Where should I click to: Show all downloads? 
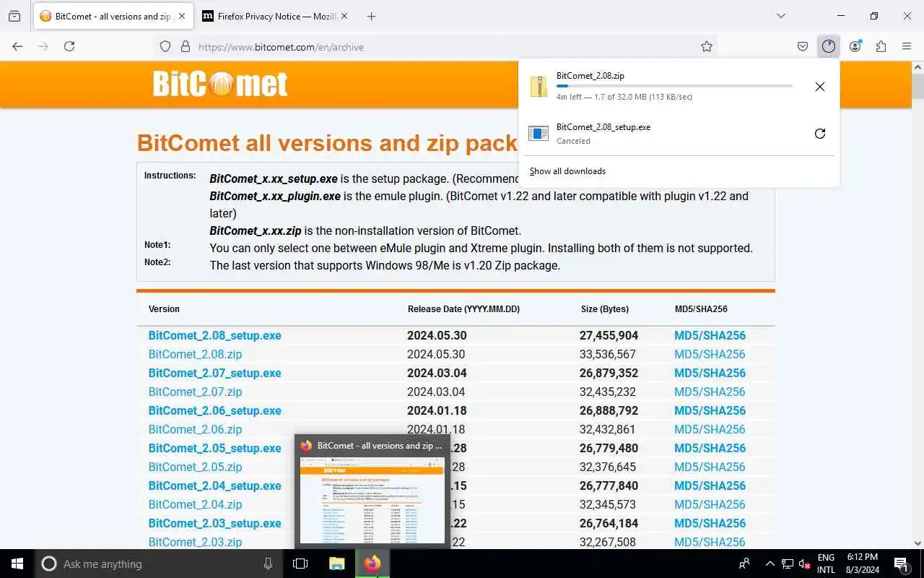pyautogui.click(x=567, y=171)
